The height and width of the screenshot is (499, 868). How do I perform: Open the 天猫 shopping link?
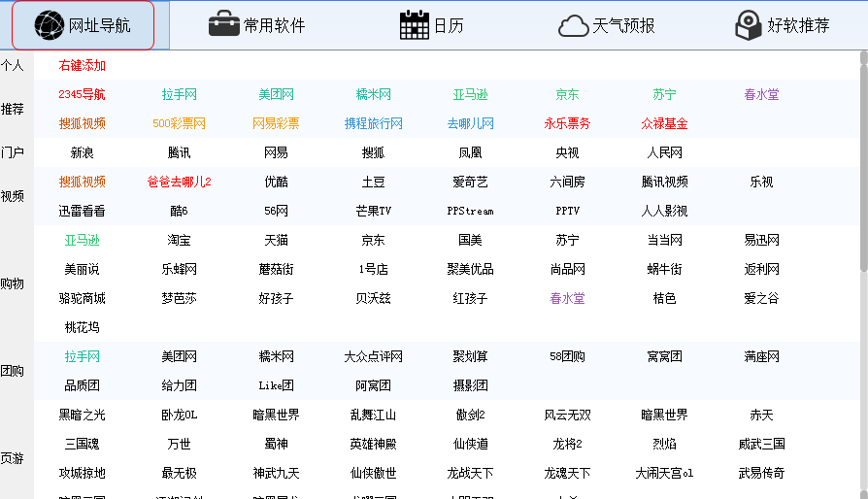tap(277, 240)
